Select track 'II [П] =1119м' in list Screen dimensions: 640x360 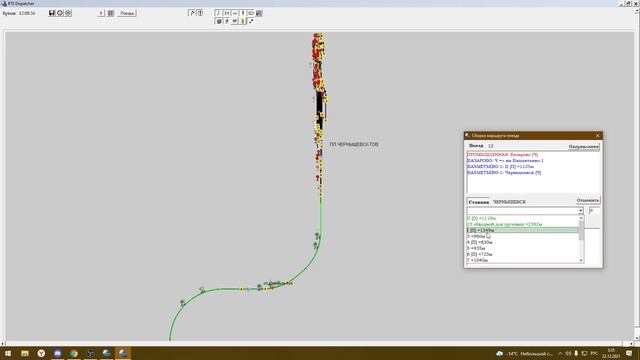pyautogui.click(x=523, y=218)
